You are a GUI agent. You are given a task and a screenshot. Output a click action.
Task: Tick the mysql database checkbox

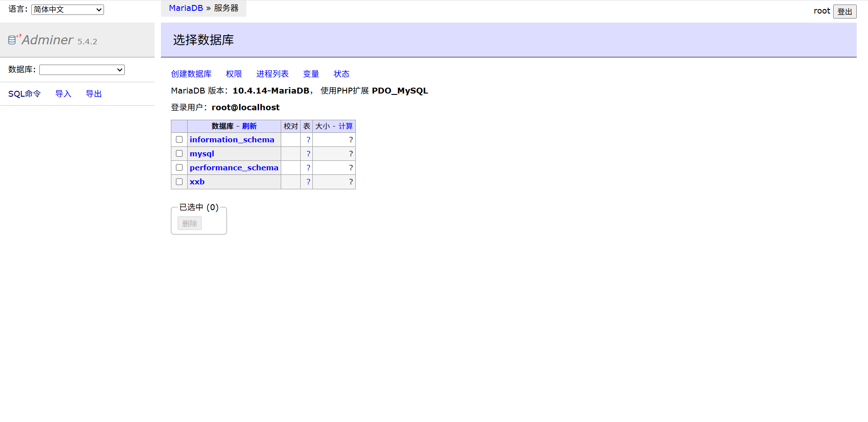(x=179, y=154)
